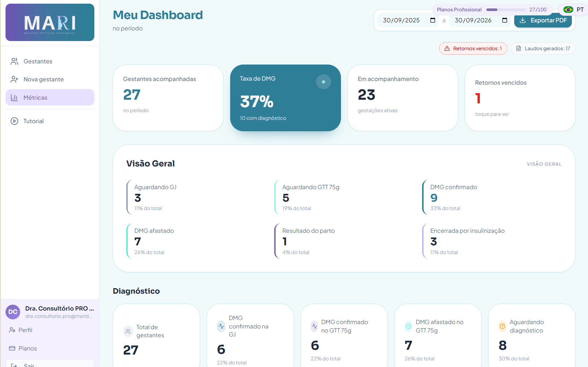Open Gestantes in the sidebar

(x=50, y=61)
